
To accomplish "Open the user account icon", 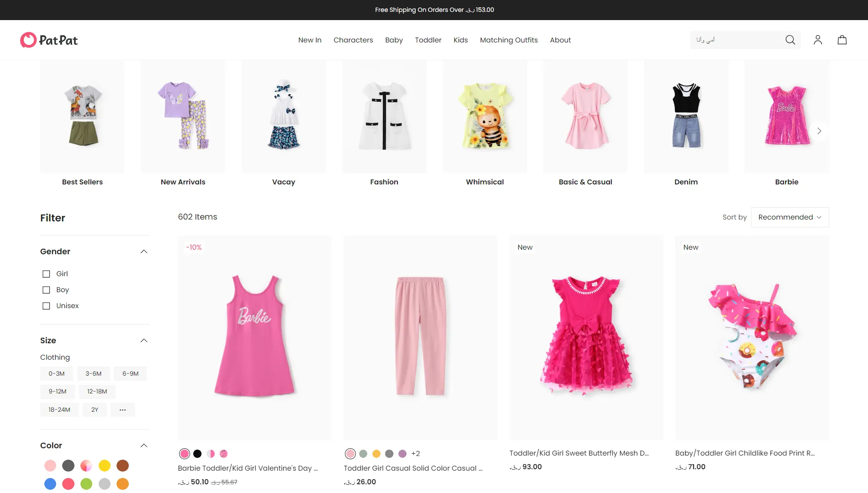I will pos(818,40).
